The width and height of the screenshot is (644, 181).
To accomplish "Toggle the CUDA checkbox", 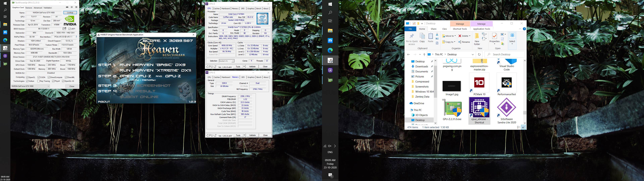I will tap(39, 77).
